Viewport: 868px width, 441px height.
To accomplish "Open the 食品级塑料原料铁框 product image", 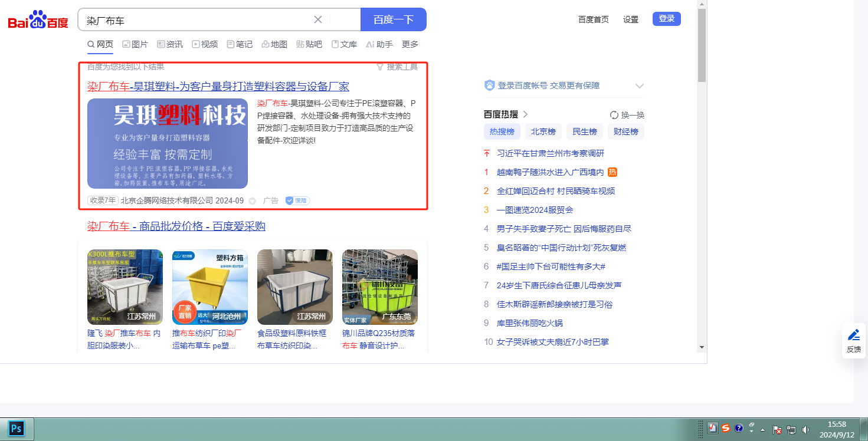I will tap(295, 287).
